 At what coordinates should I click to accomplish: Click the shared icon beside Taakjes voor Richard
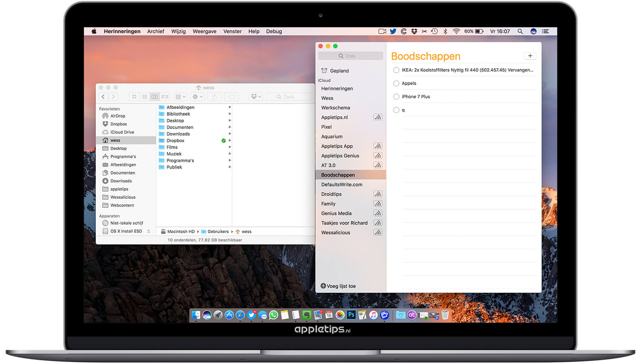point(377,223)
